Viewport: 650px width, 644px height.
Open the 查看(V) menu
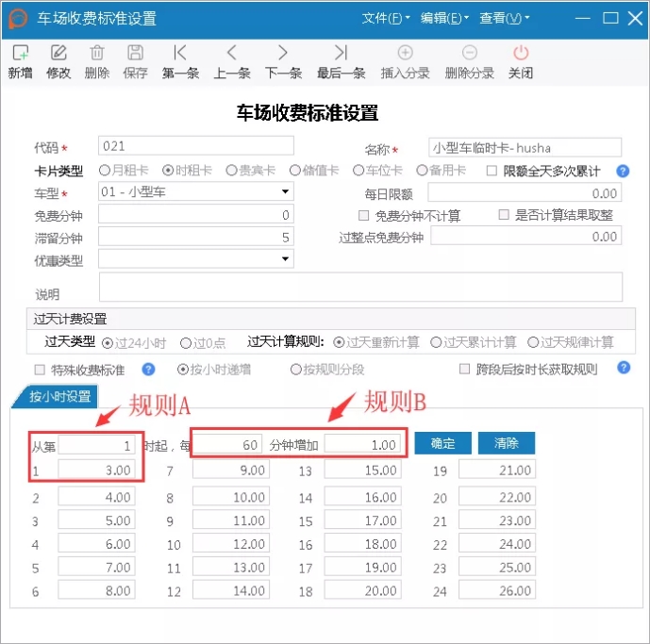[x=504, y=18]
